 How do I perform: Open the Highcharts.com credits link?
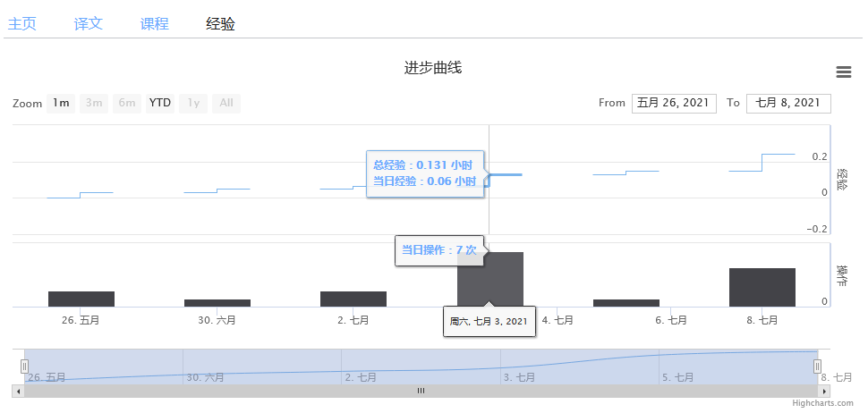(822, 403)
